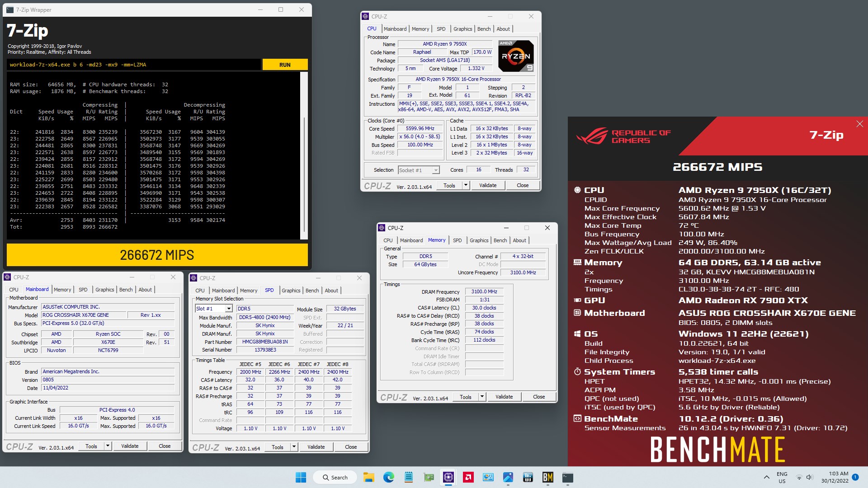Open the graphics card app in taskbar
This screenshot has width=868, height=488.
click(x=429, y=477)
